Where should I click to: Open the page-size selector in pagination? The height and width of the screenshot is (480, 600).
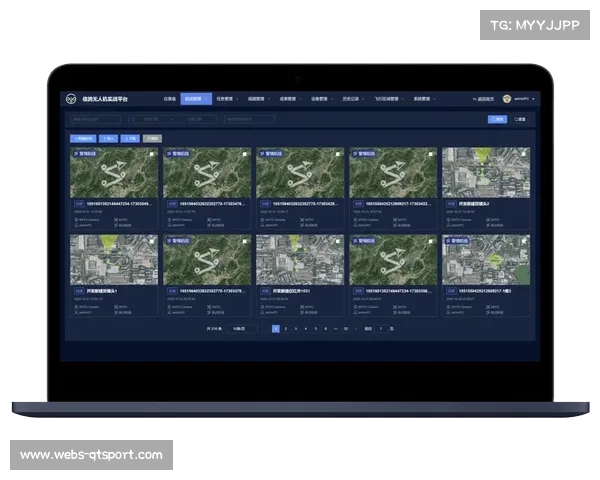(x=240, y=328)
